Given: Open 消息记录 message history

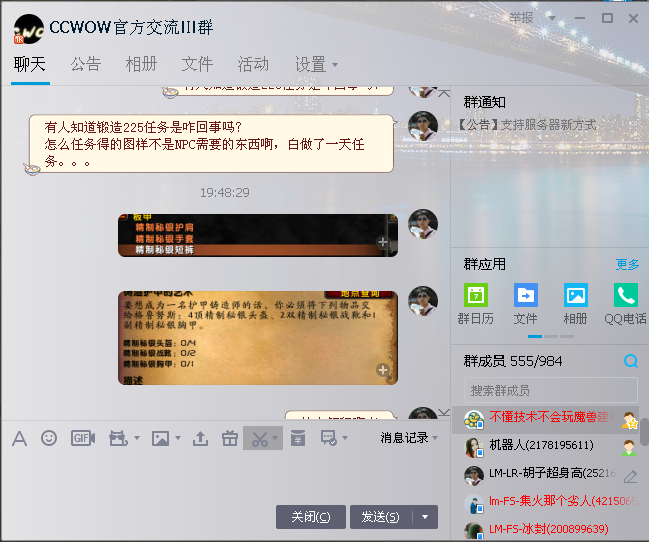Looking at the screenshot, I should (404, 438).
